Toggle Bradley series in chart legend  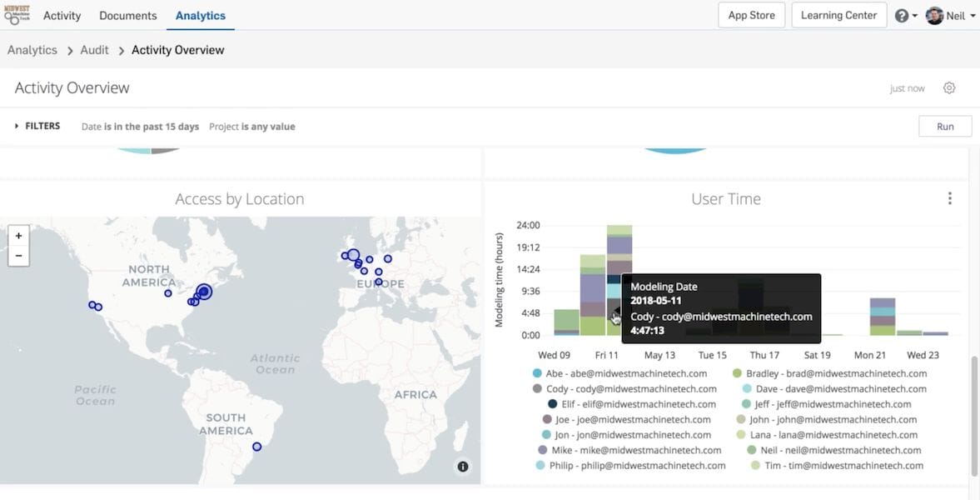[x=810, y=373]
